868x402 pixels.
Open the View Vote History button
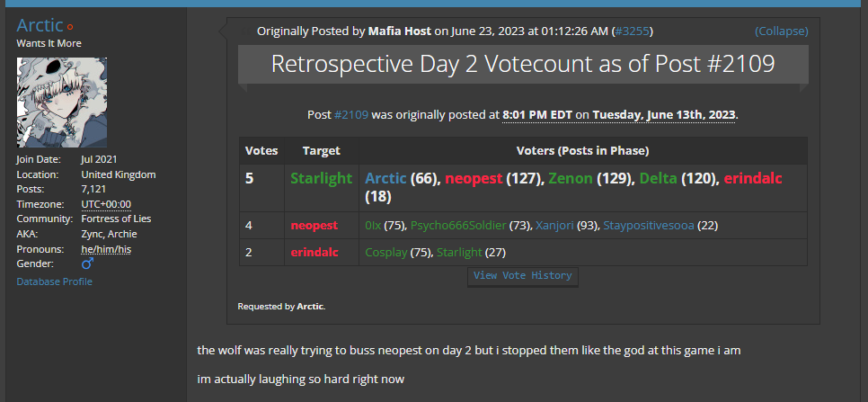[523, 276]
